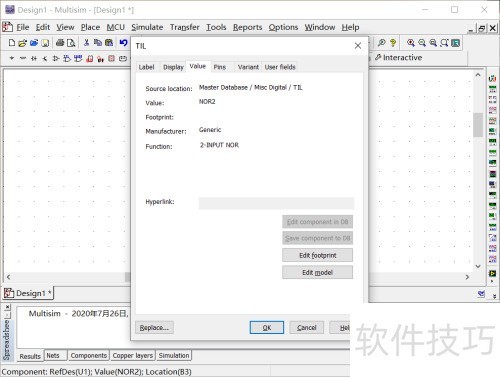Viewport: 500px width, 377px height.
Task: Click the Hyperlink input field
Action: point(276,203)
